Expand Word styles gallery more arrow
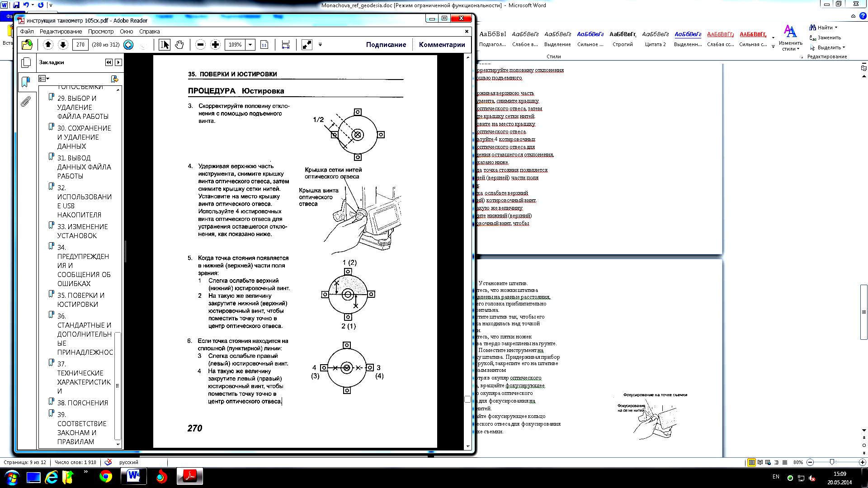Viewport: 868px width, 488px height. tap(773, 47)
